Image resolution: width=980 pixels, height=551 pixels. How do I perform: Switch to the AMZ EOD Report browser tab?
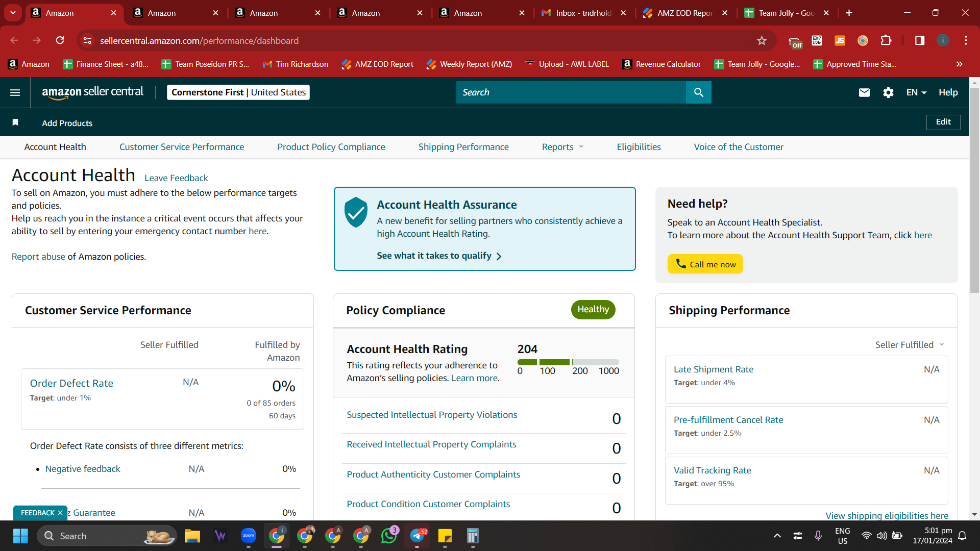click(x=685, y=13)
